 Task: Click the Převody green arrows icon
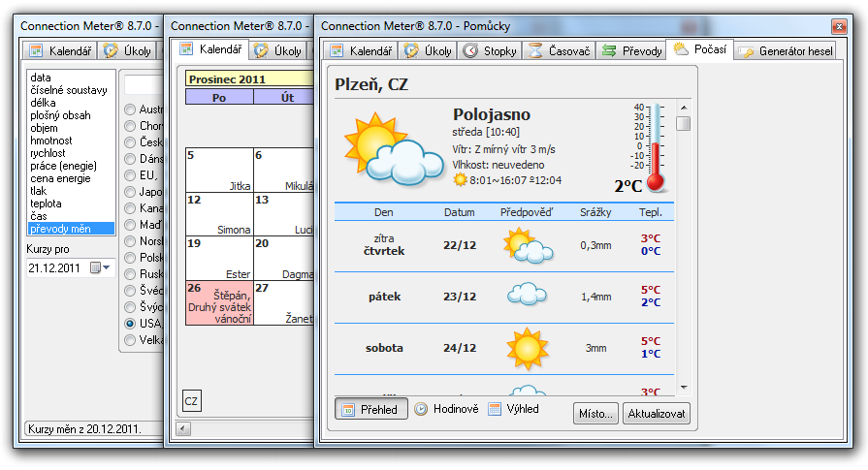(x=609, y=50)
